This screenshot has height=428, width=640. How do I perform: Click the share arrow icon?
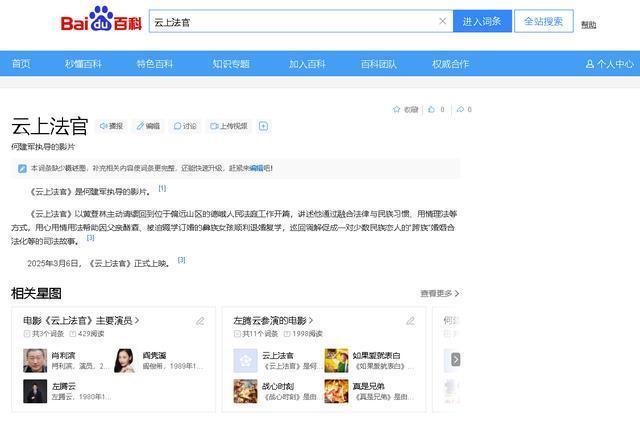pyautogui.click(x=460, y=109)
